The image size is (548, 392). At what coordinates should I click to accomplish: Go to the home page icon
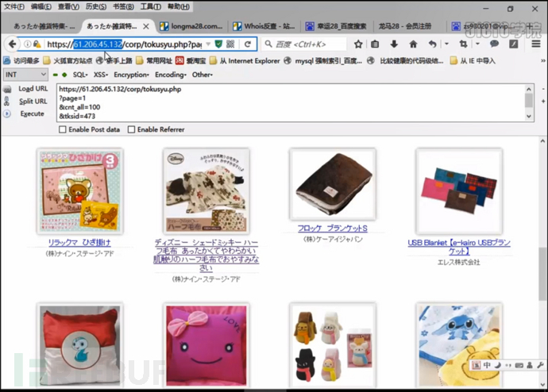(x=413, y=44)
